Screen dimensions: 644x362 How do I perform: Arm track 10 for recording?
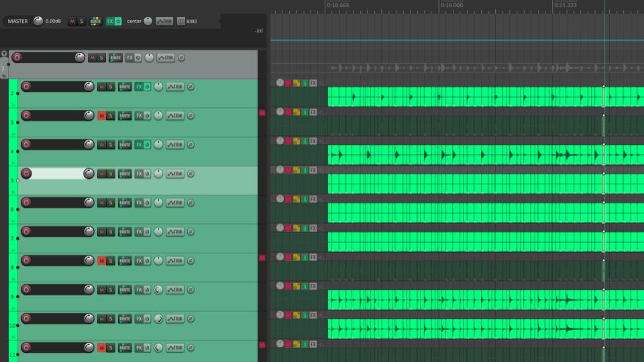click(26, 318)
